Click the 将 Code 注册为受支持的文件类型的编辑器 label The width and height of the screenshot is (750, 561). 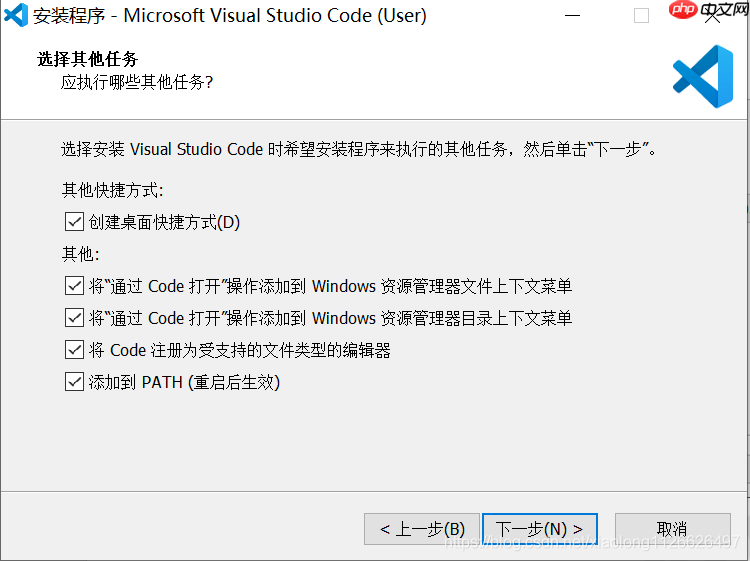pos(240,351)
